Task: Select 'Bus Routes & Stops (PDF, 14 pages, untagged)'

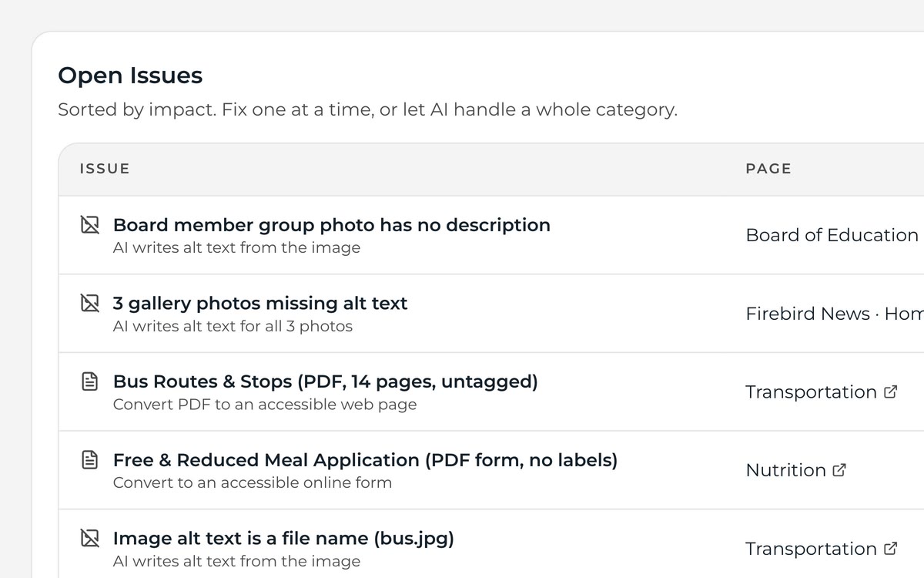Action: [x=326, y=381]
